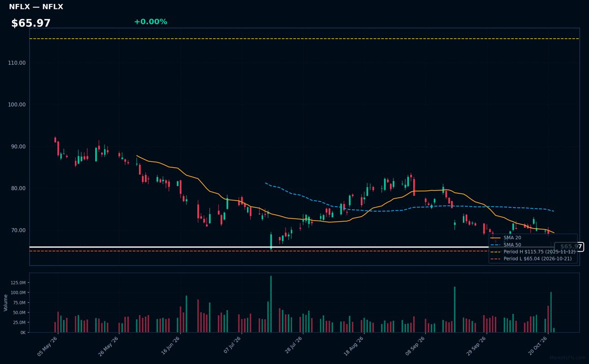Click the 05 May '26 date label
This screenshot has height=364, width=589.
pyautogui.click(x=47, y=346)
